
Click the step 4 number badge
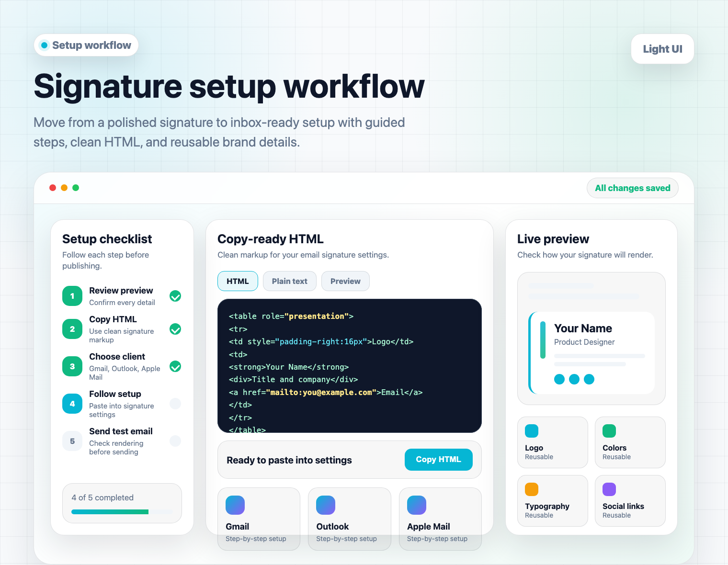pos(72,404)
